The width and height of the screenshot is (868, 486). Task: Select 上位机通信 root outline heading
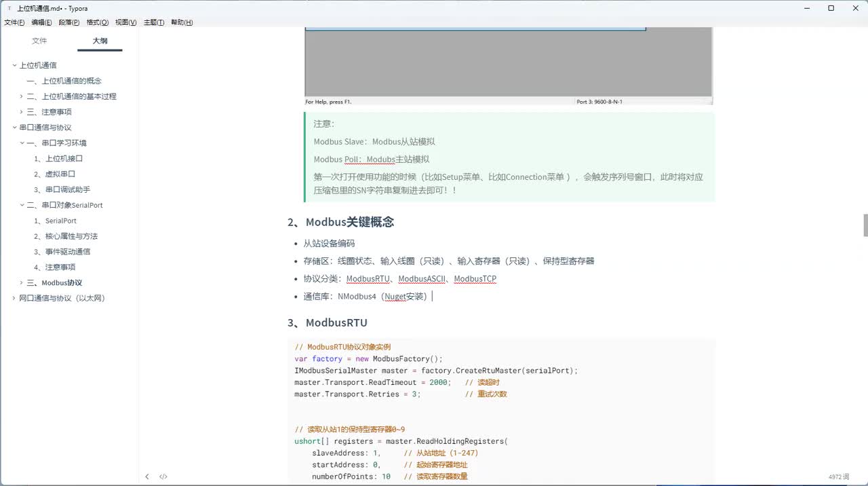[38, 65]
